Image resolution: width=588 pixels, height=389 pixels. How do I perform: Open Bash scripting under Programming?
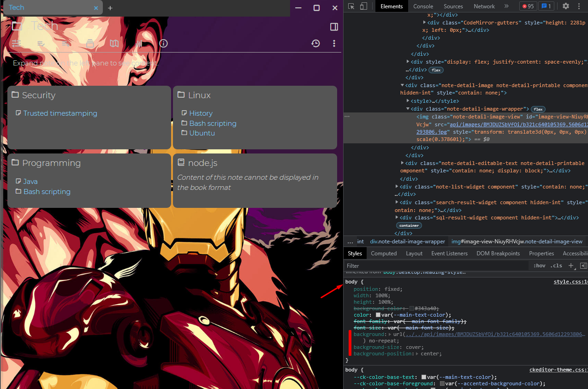47,192
